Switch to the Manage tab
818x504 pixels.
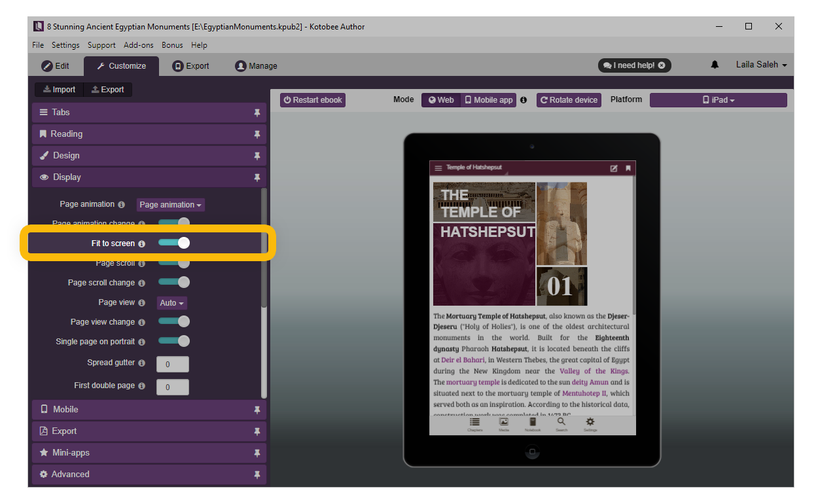pyautogui.click(x=257, y=66)
